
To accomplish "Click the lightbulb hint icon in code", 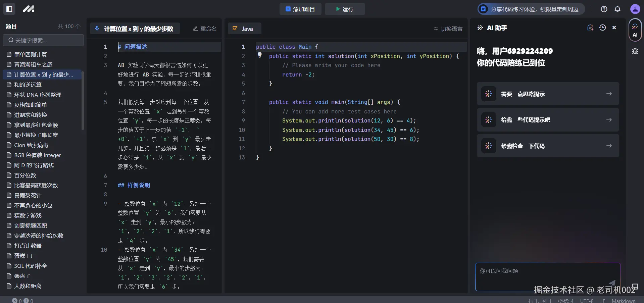I will click(259, 55).
